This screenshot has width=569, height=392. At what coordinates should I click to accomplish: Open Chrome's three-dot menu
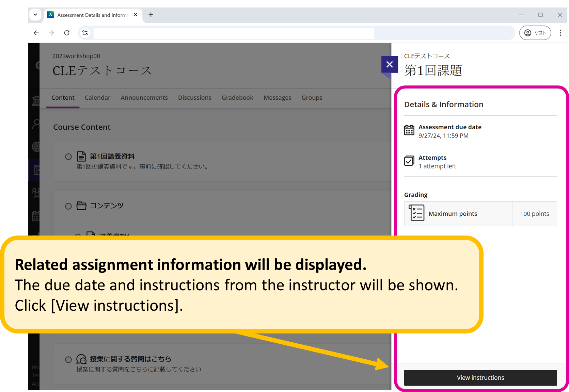coord(560,33)
